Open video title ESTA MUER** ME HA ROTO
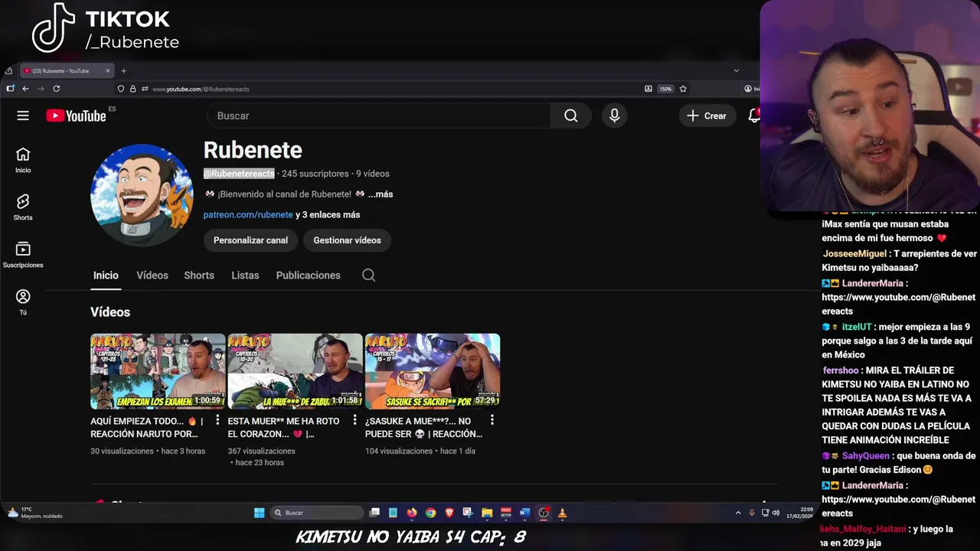Screen dimensions: 980x551 pyautogui.click(x=283, y=427)
